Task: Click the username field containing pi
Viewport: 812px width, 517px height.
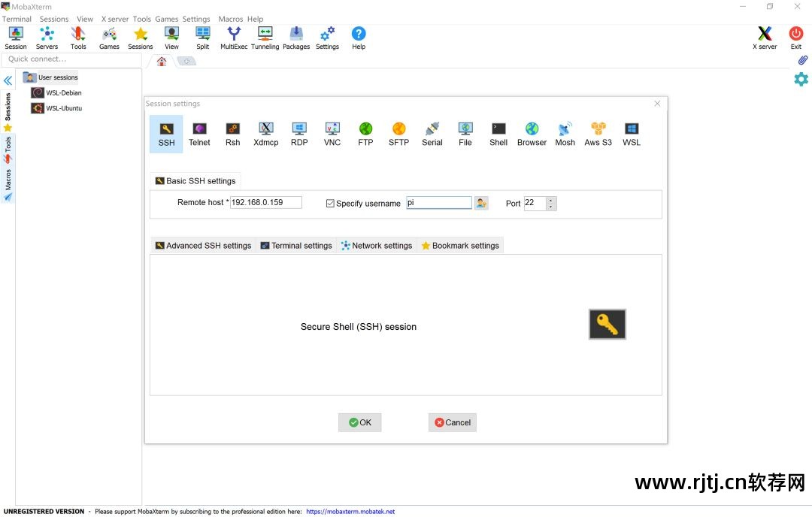Action: click(x=439, y=202)
